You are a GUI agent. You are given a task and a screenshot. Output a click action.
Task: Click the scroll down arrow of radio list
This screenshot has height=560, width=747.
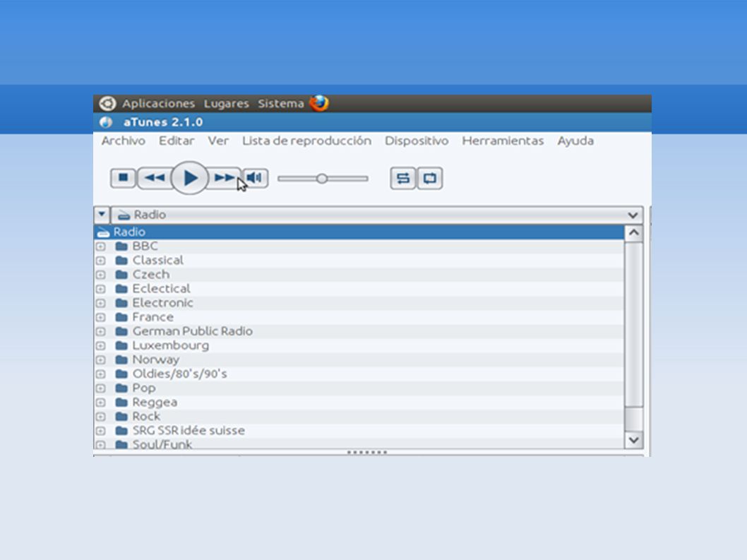tap(633, 440)
